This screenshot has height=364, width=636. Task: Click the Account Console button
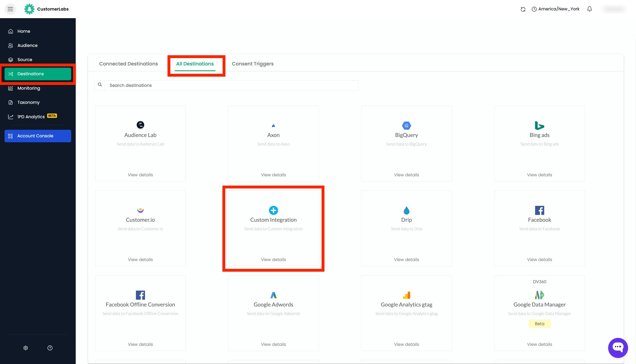(x=38, y=136)
